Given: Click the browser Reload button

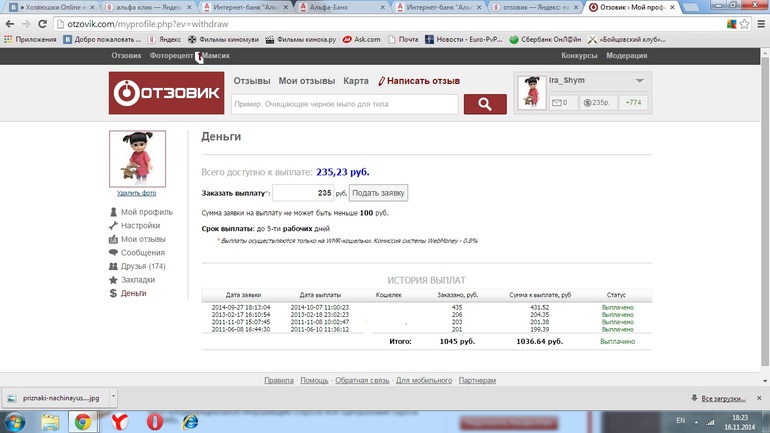Looking at the screenshot, I should coord(43,24).
